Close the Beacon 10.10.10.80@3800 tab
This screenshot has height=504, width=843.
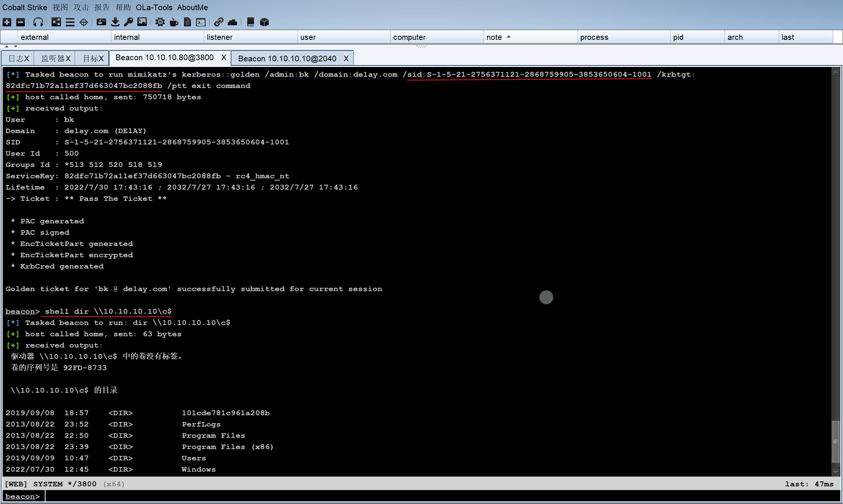click(224, 58)
